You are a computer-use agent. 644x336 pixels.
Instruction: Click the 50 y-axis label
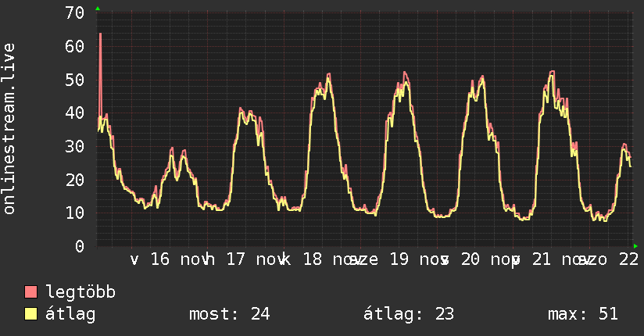(x=75, y=80)
